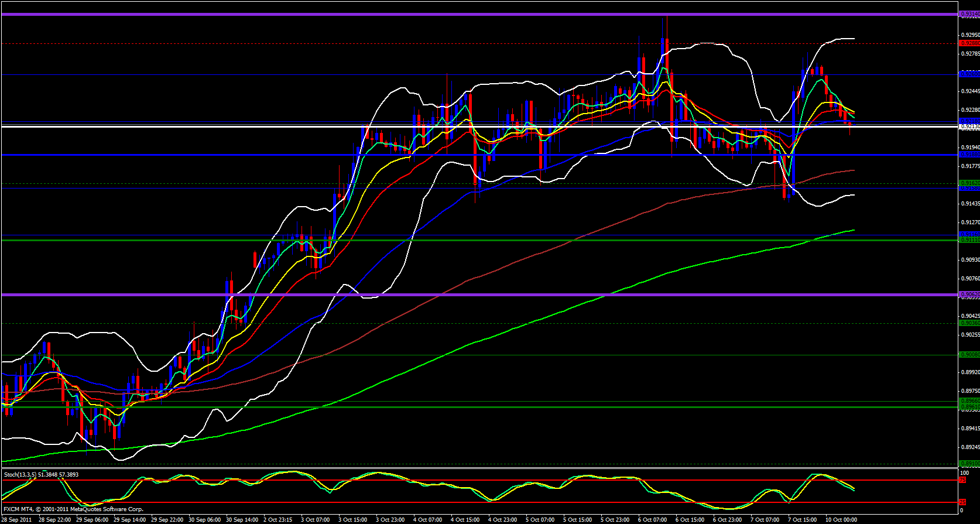
Task: Select the green 0.9162 price level tag
Action: click(969, 183)
